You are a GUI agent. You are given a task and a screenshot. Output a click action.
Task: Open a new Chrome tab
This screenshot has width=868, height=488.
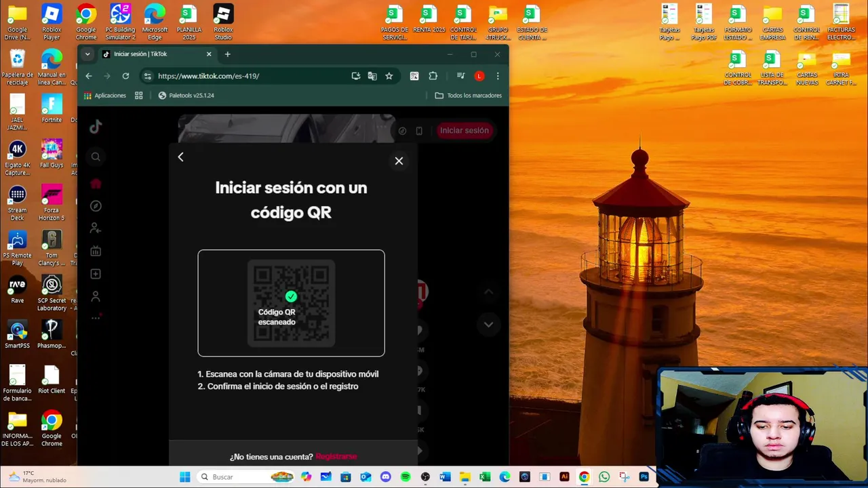click(228, 54)
